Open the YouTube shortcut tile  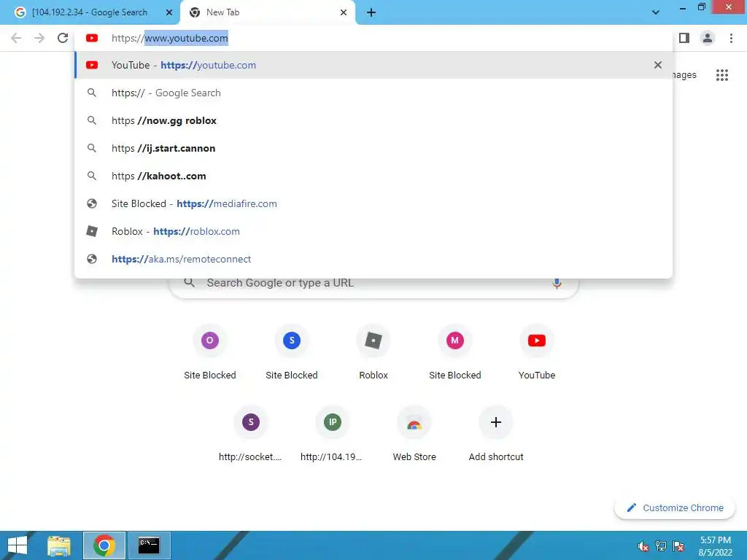click(x=537, y=352)
